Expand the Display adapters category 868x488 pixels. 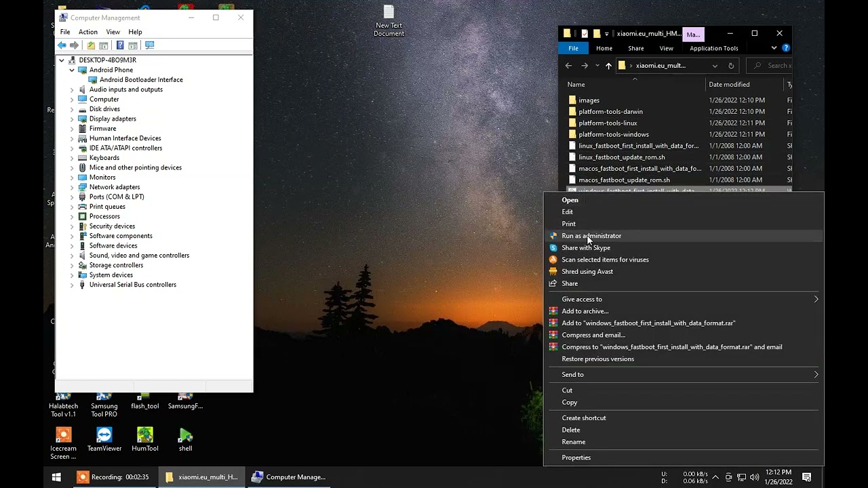click(72, 119)
